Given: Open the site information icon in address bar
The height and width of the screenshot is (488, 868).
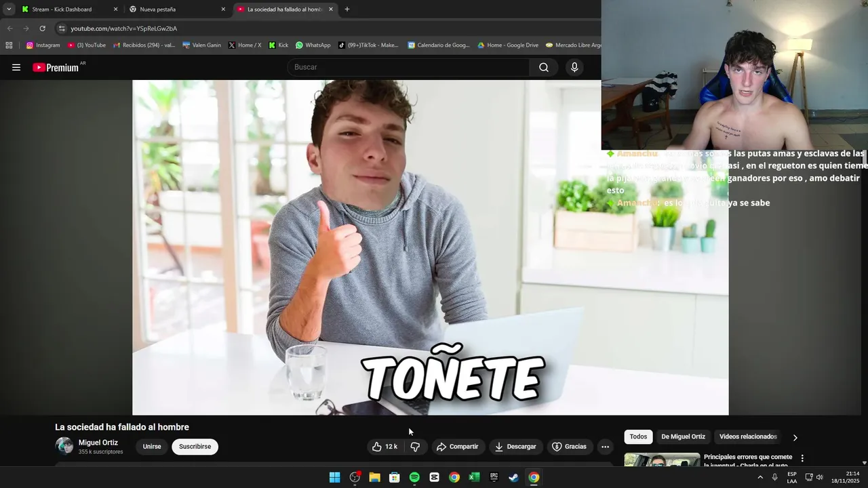Looking at the screenshot, I should pos(62,28).
